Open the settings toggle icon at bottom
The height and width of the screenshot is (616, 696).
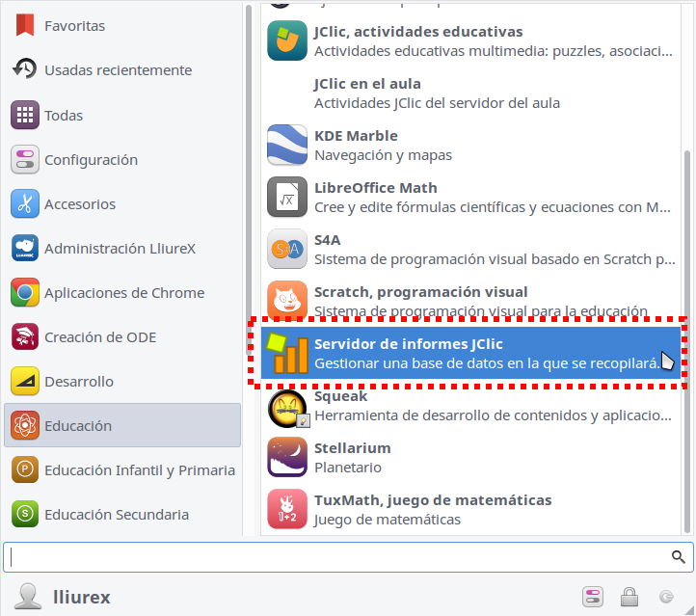click(592, 597)
